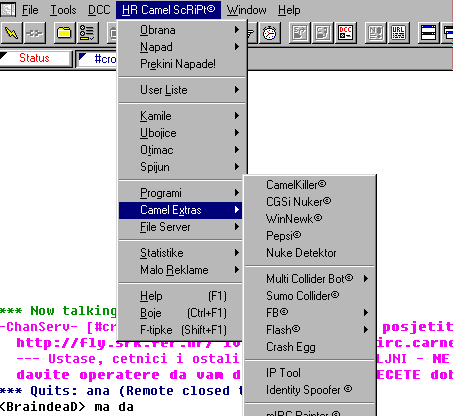Select Pepsi© in the submenu
This screenshot has height=416, width=453.
click(x=309, y=235)
